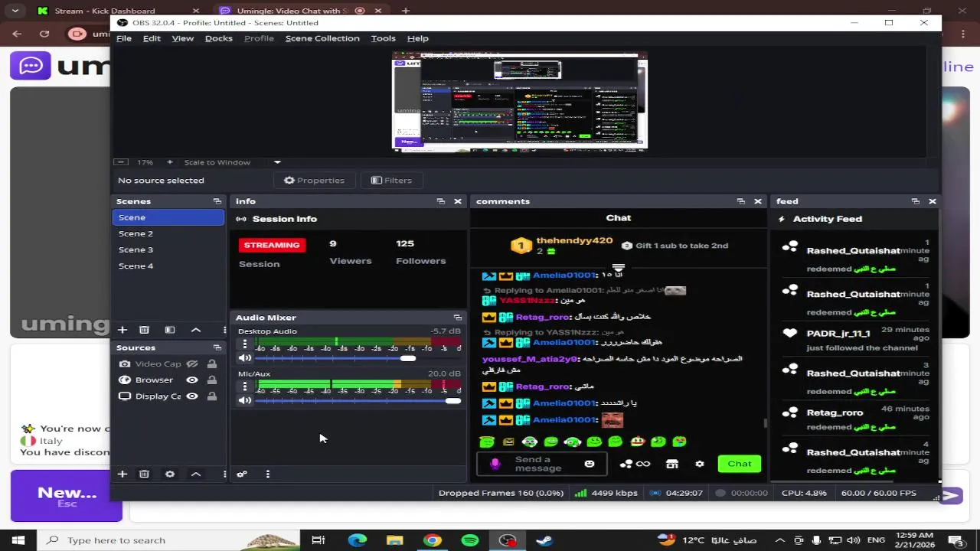Viewport: 980px width, 551px height.
Task: Close the comments dock
Action: click(758, 201)
